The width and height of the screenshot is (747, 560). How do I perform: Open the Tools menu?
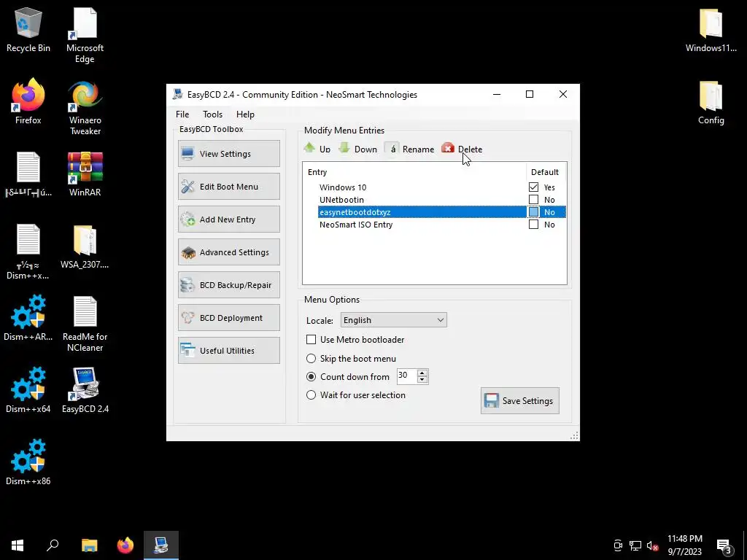(212, 114)
